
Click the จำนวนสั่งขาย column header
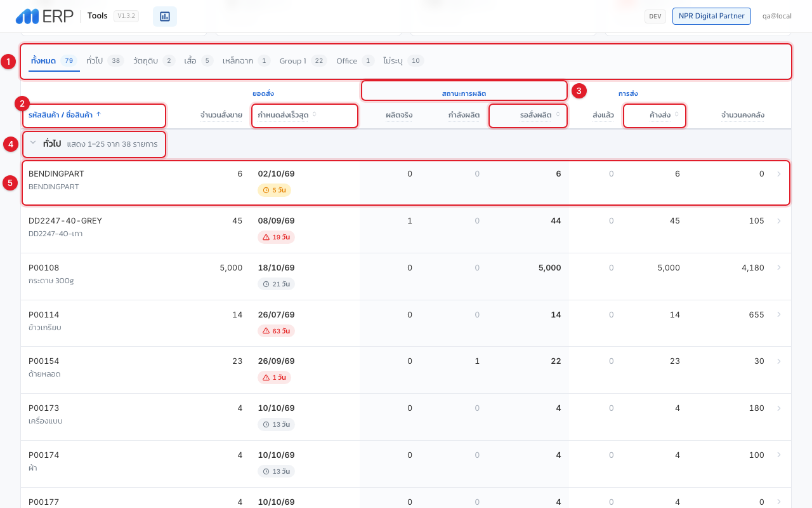[221, 115]
